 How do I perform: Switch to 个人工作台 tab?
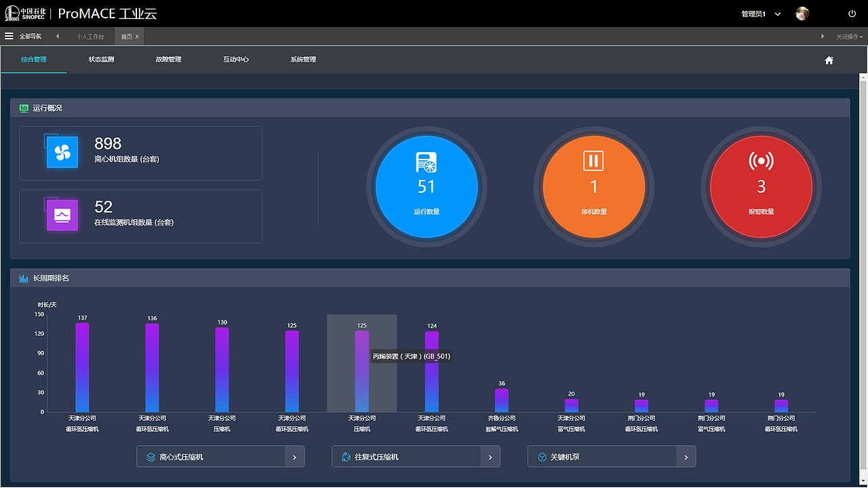tap(90, 37)
